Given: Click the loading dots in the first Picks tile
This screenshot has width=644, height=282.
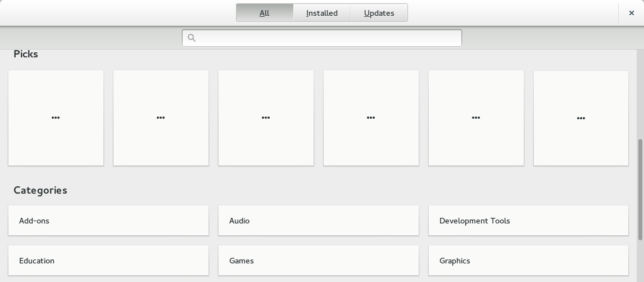Looking at the screenshot, I should [56, 118].
